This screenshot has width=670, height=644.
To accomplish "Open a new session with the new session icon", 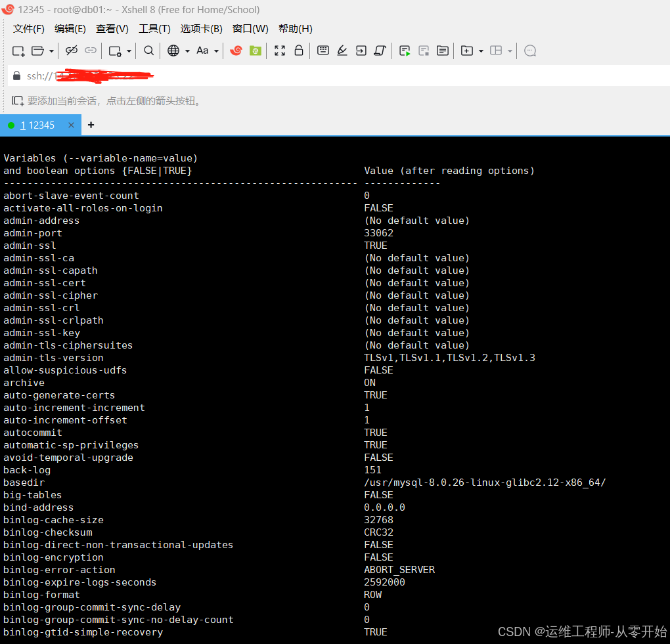I will [x=18, y=51].
